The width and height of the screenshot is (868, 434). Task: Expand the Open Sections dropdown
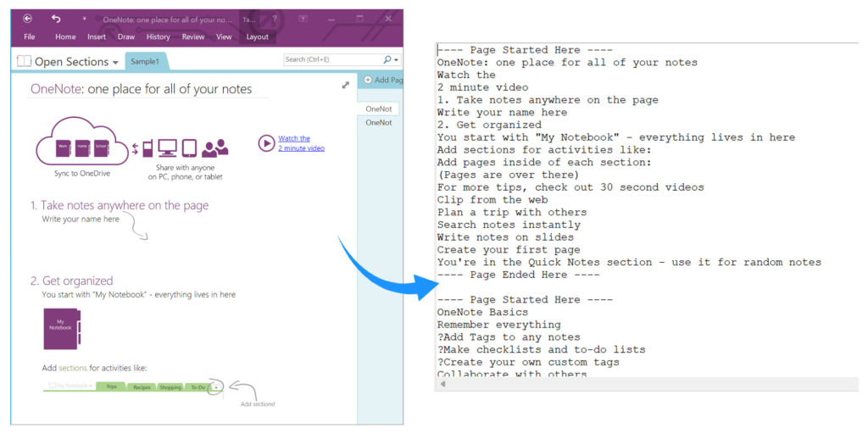[x=115, y=62]
